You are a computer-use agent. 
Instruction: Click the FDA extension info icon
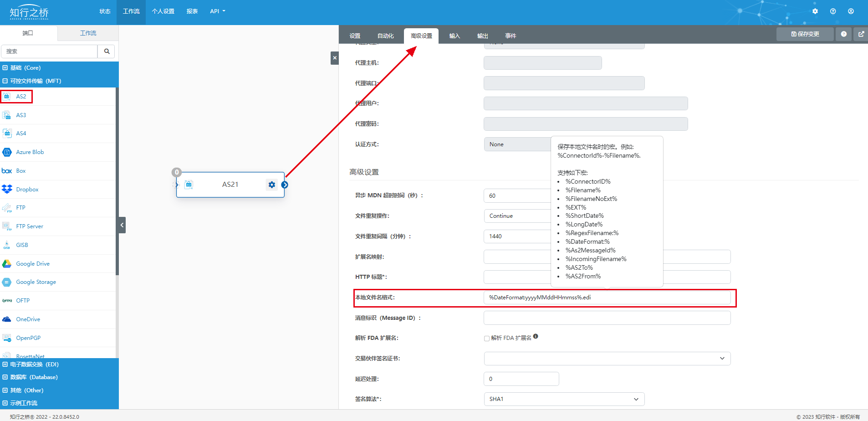coord(536,336)
